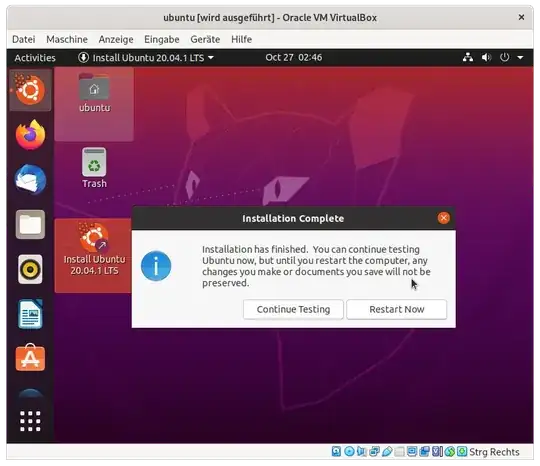The width and height of the screenshot is (540, 466).
Task: Click the power icon in top bar
Action: (505, 57)
